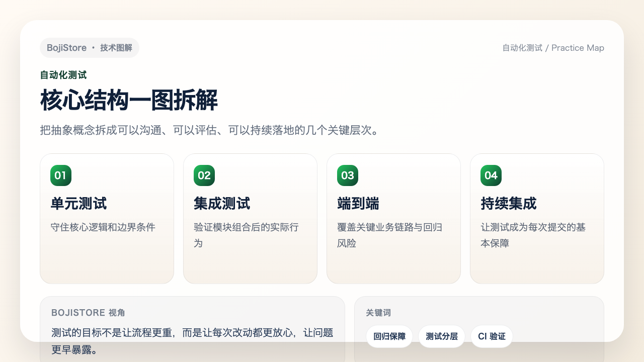This screenshot has height=362, width=644.
Task: Open the Practice Map breadcrumb link
Action: click(x=578, y=48)
